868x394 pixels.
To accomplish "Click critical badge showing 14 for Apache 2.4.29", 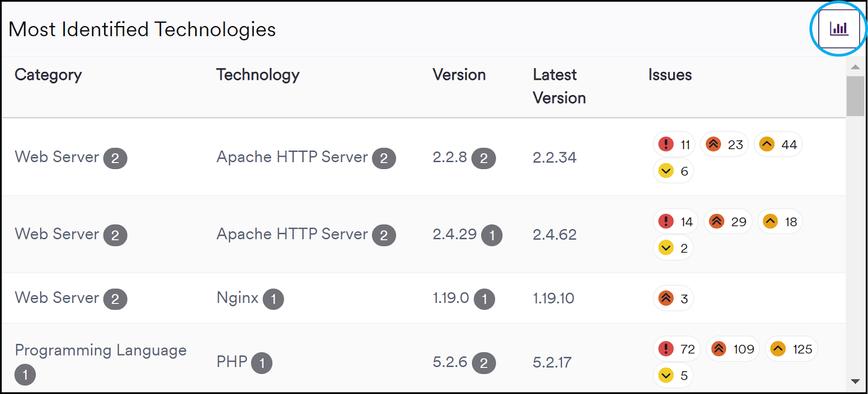I will point(675,221).
